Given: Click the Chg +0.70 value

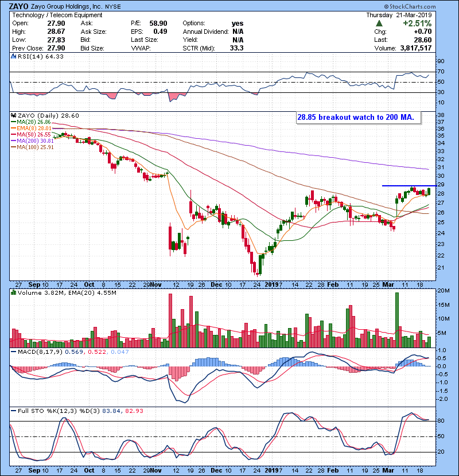Looking at the screenshot, I should coord(422,32).
